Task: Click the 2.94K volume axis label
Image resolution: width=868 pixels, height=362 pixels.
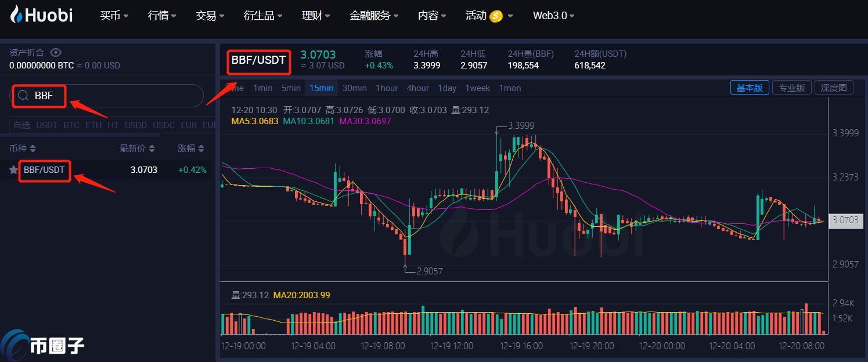Action: (x=843, y=303)
